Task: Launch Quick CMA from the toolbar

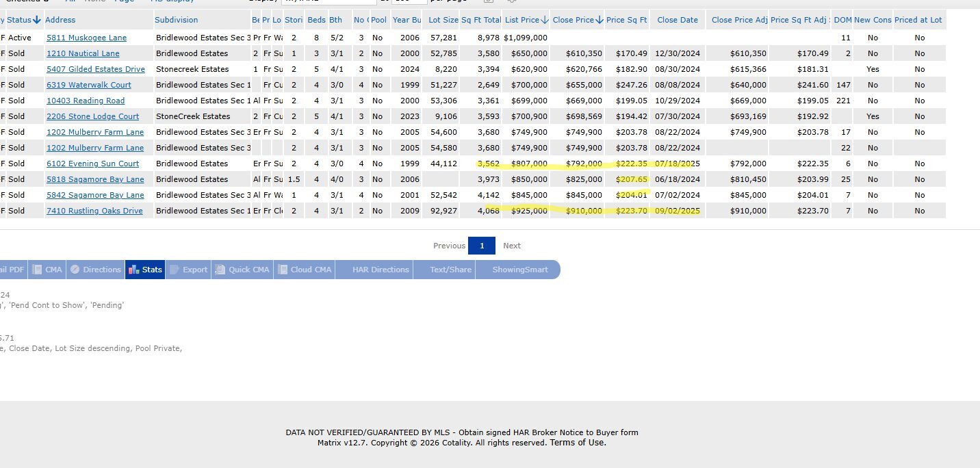Action: click(x=242, y=270)
